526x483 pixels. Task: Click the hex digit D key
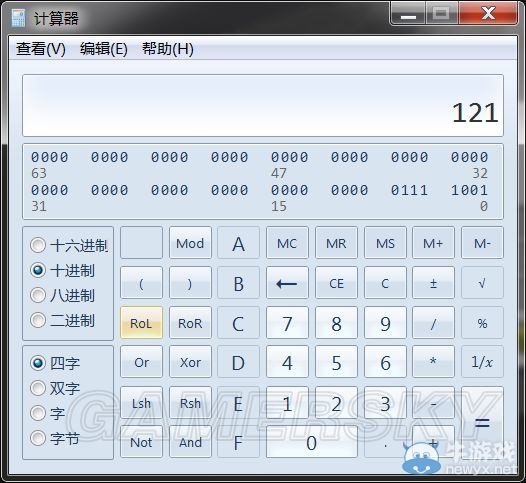click(x=239, y=362)
